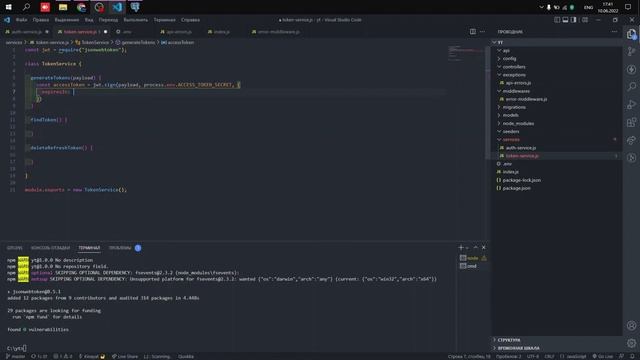Open Explorer panel more actions ellipsis
The width and height of the screenshot is (640, 360).
(614, 31)
